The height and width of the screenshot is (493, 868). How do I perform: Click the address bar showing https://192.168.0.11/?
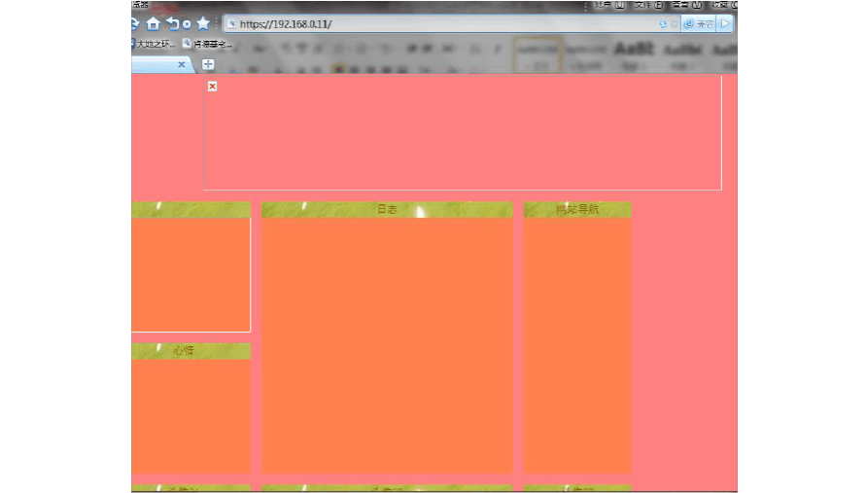pyautogui.click(x=437, y=23)
